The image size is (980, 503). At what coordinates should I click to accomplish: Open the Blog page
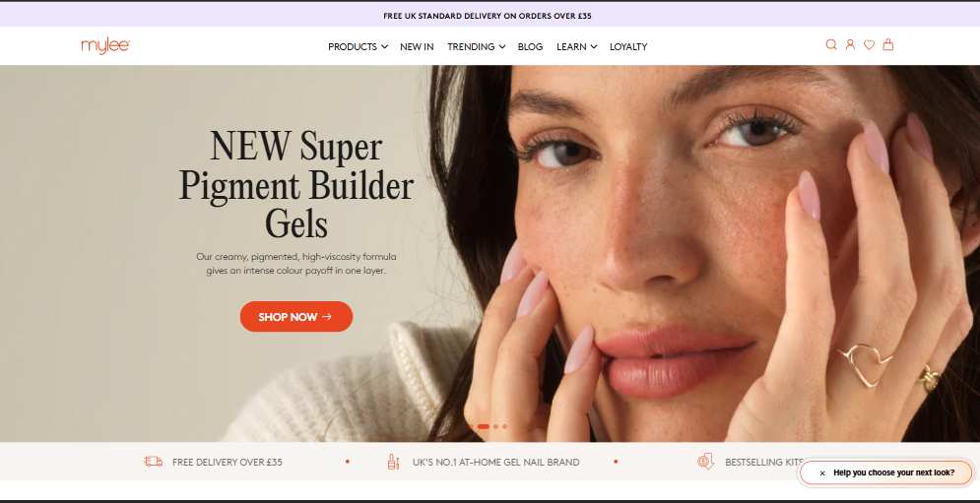point(530,47)
